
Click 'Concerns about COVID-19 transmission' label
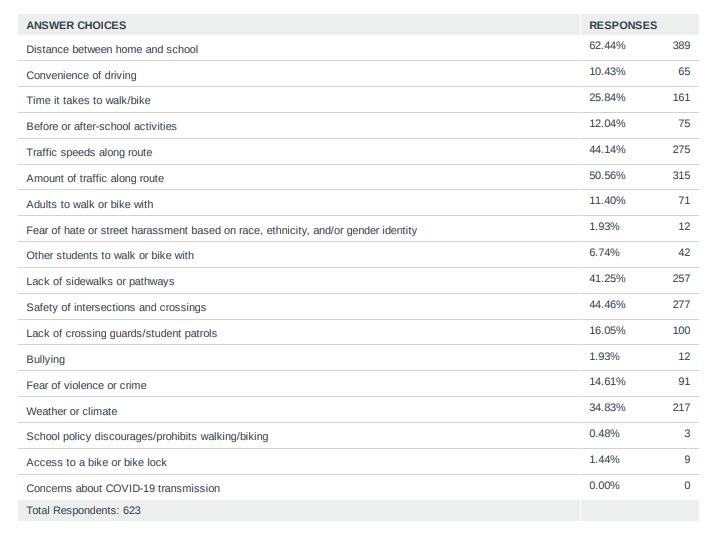(125, 488)
